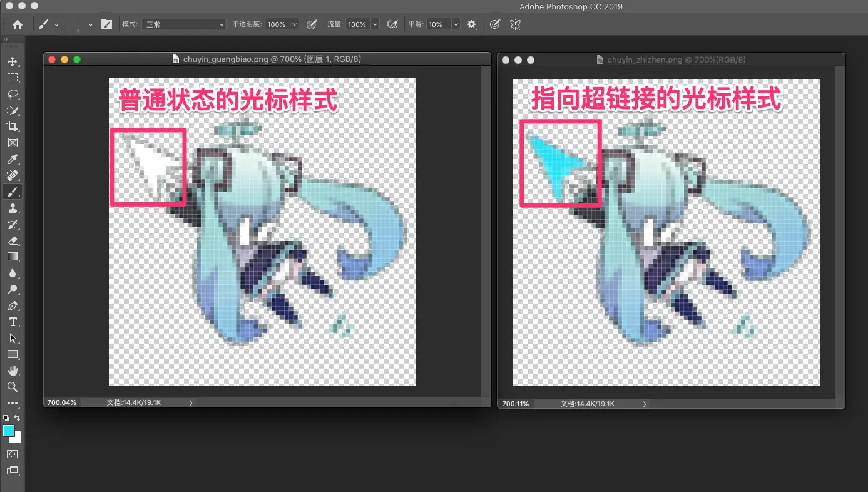
Task: Select the Brush tool in the toolbox
Action: click(12, 192)
